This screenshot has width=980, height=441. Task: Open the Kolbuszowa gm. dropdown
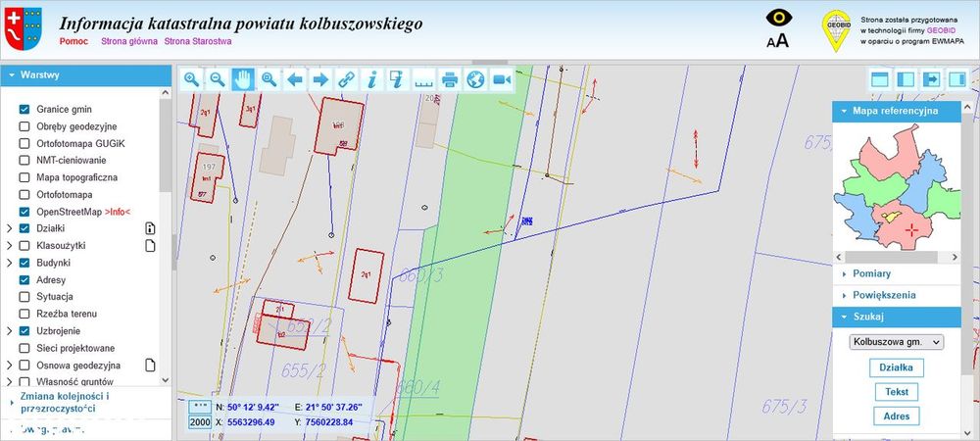tap(897, 342)
